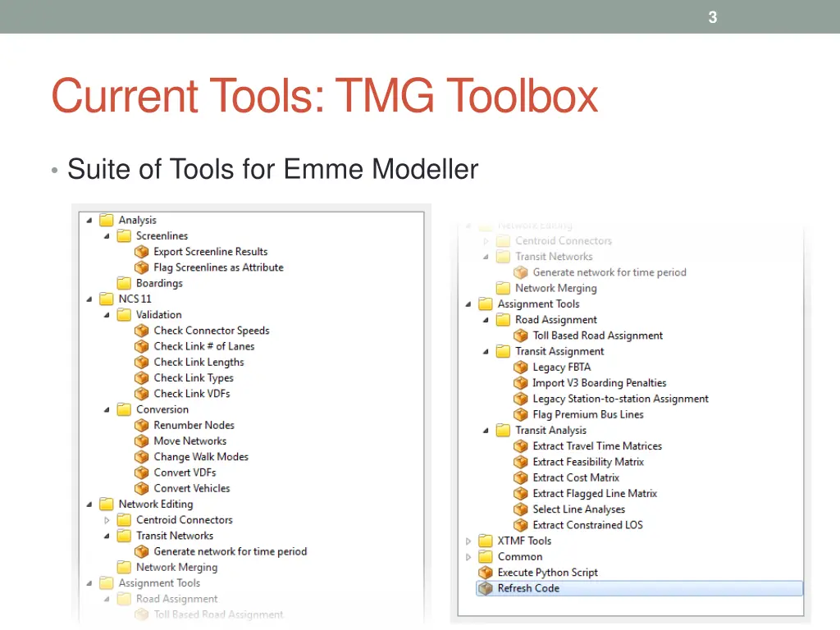Click the Flag Premium Bus Lines icon

520,414
